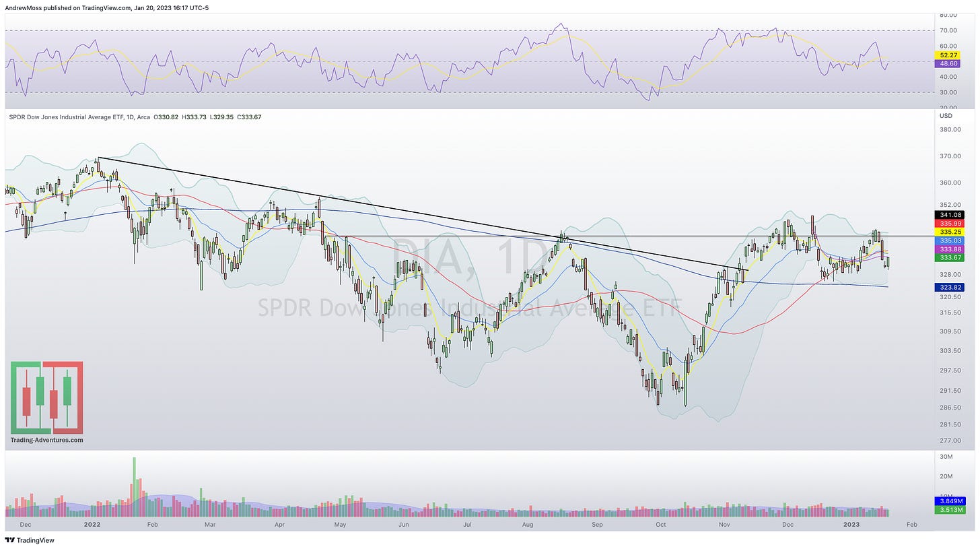Click the 352.00 price axis label

tap(949, 205)
